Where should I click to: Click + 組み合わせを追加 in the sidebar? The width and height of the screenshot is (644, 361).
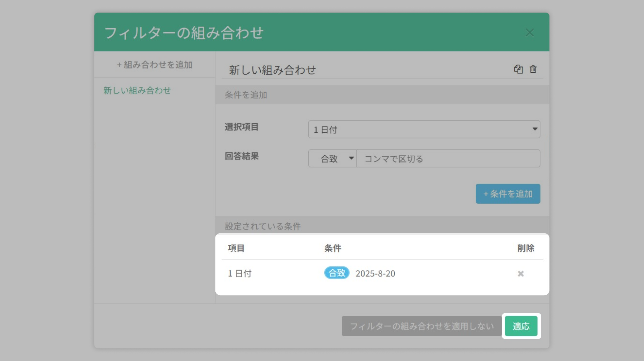pyautogui.click(x=154, y=65)
